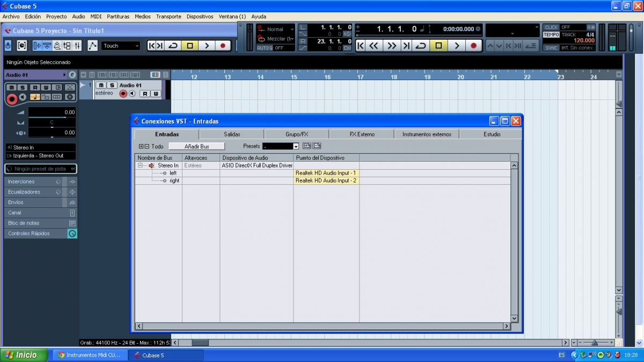644x362 pixels.
Task: Click the lock track icon in Inspector
Action: pos(46,97)
